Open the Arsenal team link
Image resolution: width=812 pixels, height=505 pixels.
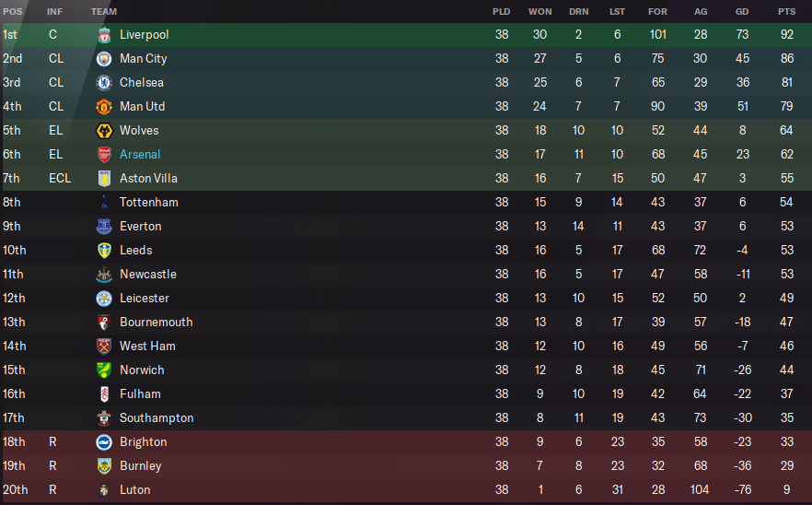pyautogui.click(x=140, y=154)
